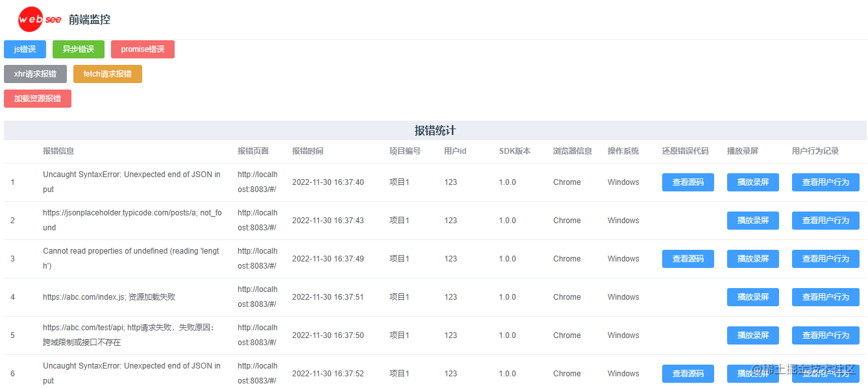Screen dimensions: 868x388
Task: Trigger the promise错误 button
Action: (143, 49)
